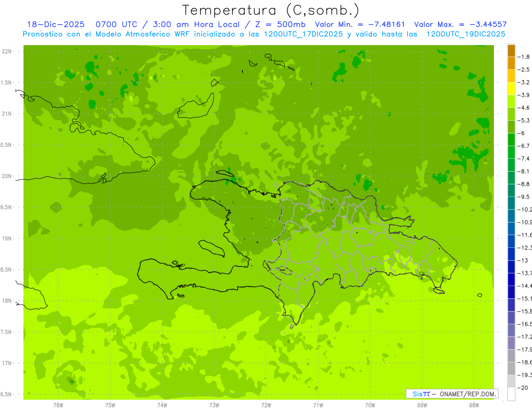Click the '71W' longitude label
Screen dimensions: 532x411
click(x=318, y=405)
